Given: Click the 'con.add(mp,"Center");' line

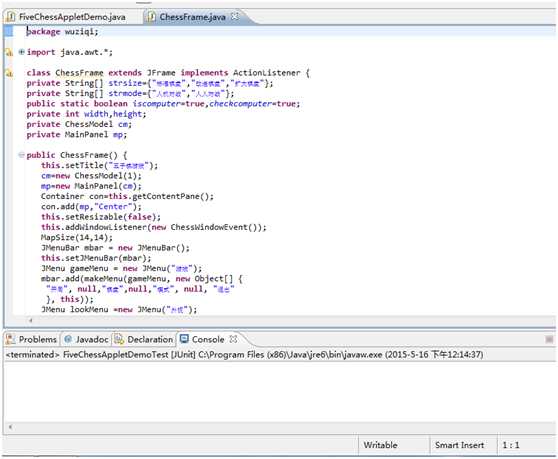Looking at the screenshot, I should pos(91,207).
